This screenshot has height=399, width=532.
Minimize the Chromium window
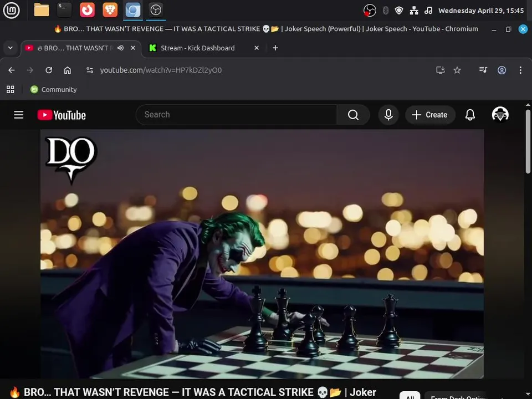click(x=494, y=29)
